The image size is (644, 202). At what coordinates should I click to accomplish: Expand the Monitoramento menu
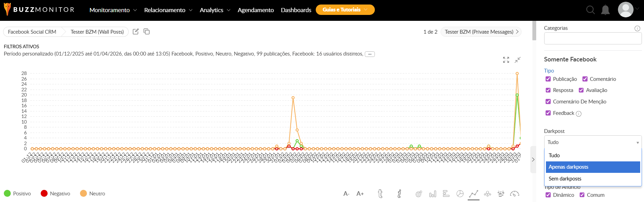[113, 10]
